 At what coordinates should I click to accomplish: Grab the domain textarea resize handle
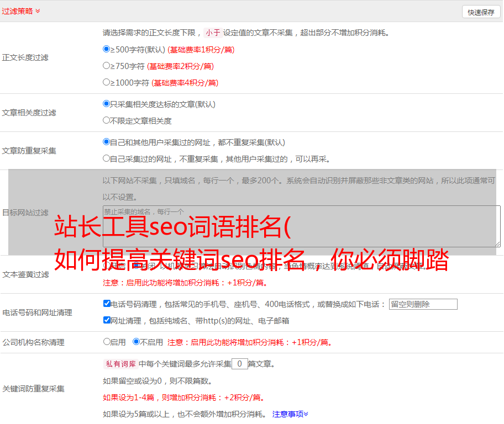497,244
